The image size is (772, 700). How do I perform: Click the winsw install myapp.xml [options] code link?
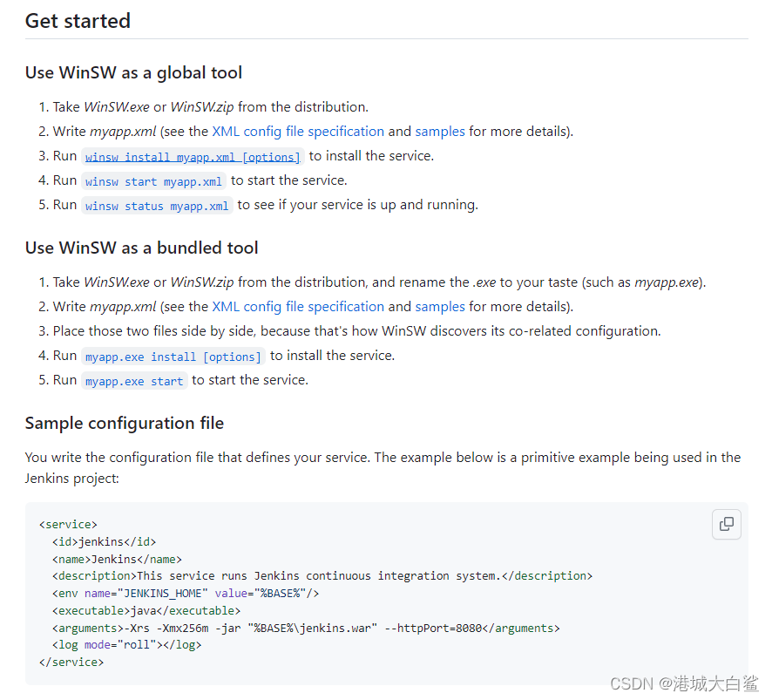[x=193, y=157]
